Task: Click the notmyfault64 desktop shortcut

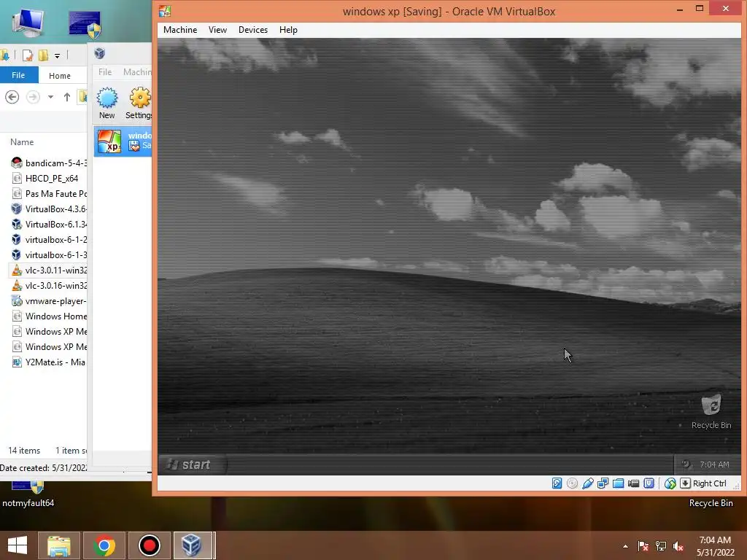Action: 28,494
